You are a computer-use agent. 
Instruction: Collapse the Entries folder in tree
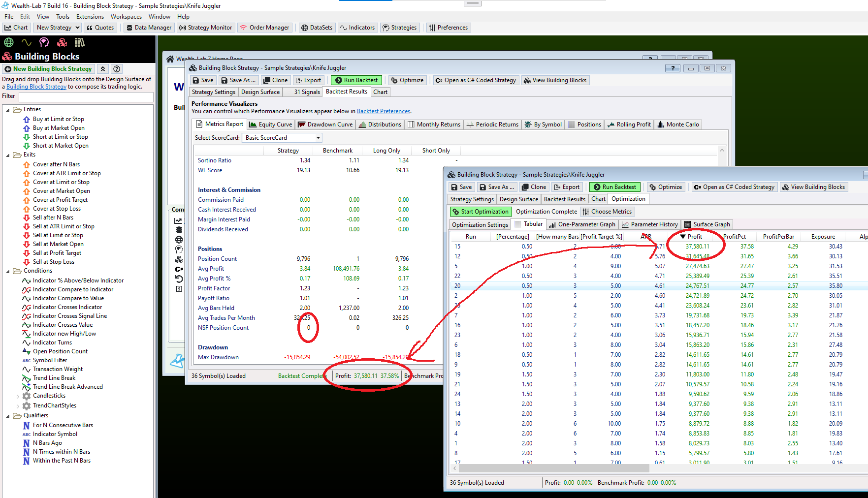8,110
